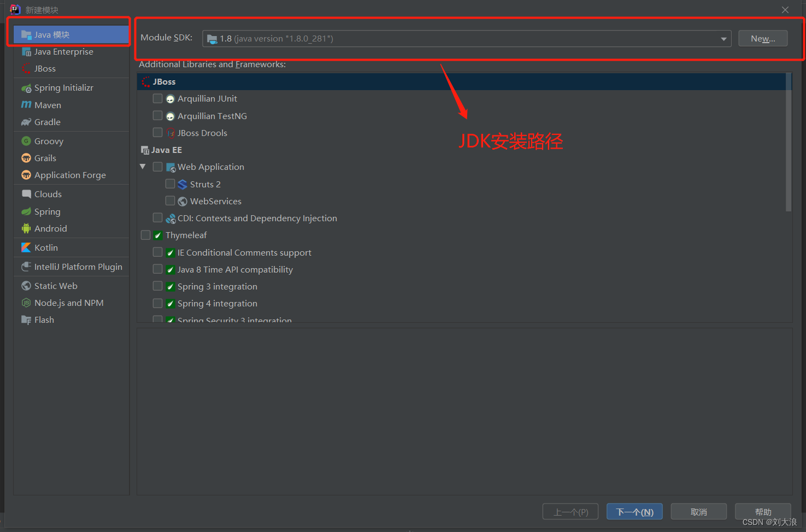This screenshot has height=532, width=806.
Task: Click the Node.js and NPM icon
Action: coord(26,303)
